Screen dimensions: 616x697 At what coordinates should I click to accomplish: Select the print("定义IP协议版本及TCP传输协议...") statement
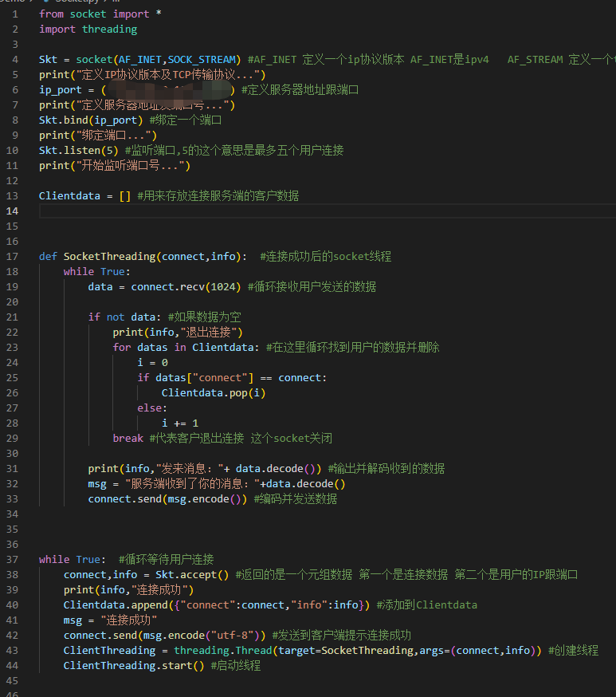(152, 75)
